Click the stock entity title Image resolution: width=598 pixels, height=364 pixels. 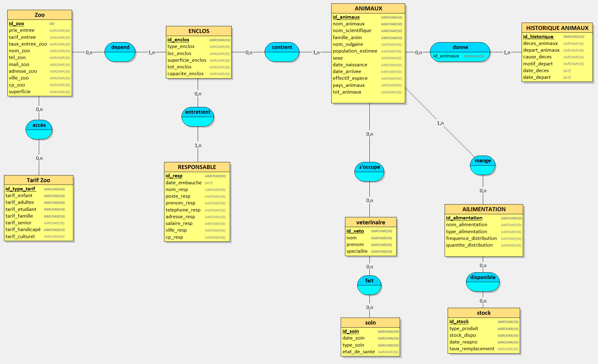[484, 313]
